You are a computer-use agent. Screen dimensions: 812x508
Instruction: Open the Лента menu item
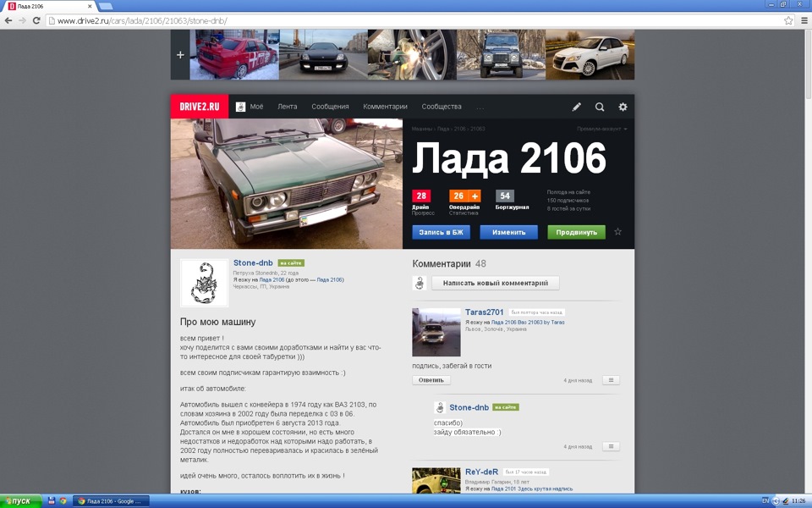click(288, 107)
